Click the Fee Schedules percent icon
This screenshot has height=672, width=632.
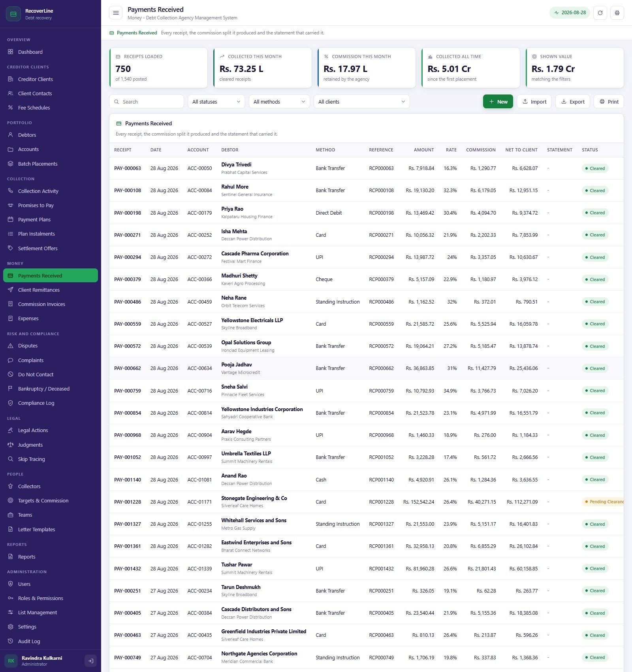coord(11,108)
